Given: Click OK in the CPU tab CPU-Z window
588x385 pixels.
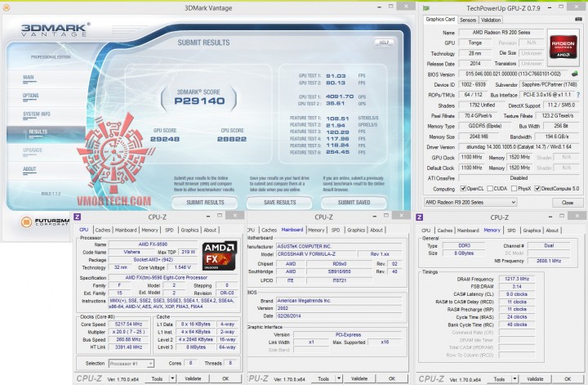Looking at the screenshot, I should (x=225, y=378).
